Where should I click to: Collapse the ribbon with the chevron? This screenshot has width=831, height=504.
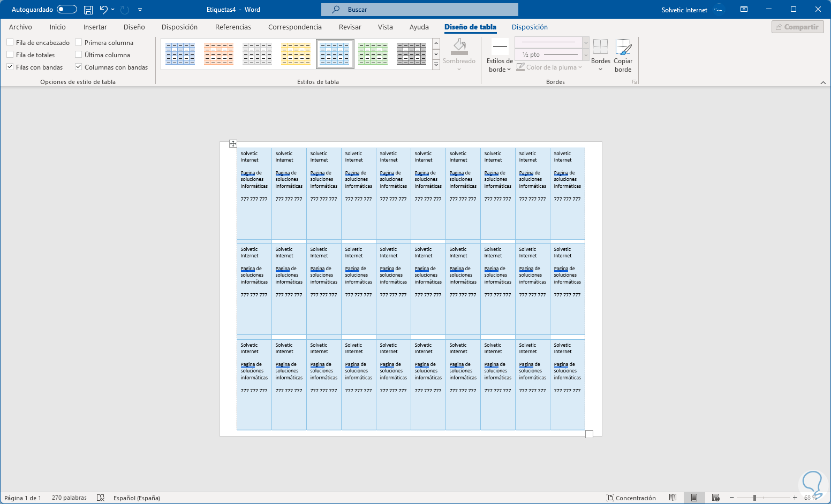(x=823, y=82)
